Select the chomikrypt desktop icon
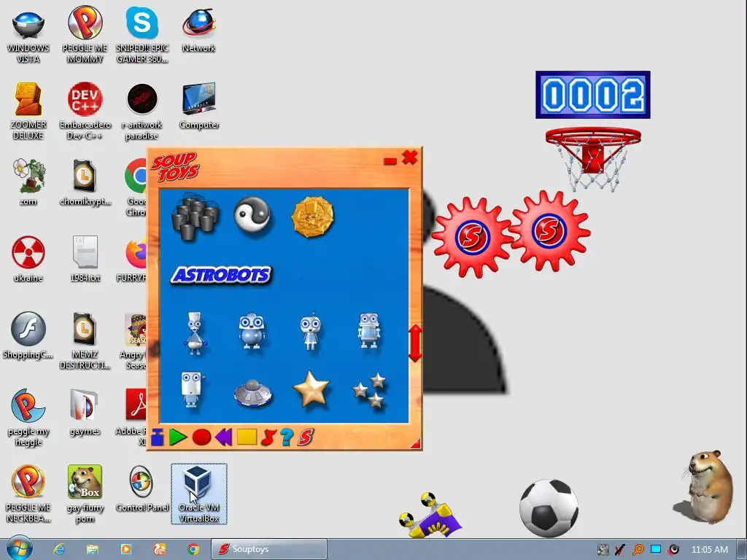 pos(85,182)
